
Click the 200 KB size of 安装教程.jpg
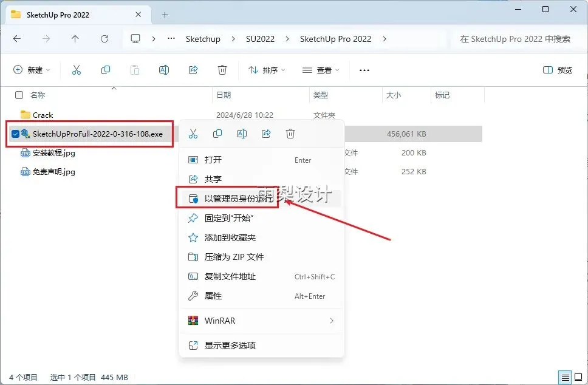[414, 152]
